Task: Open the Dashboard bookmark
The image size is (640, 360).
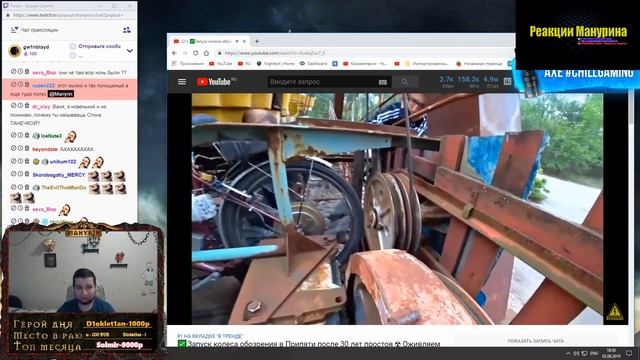Action: point(314,64)
